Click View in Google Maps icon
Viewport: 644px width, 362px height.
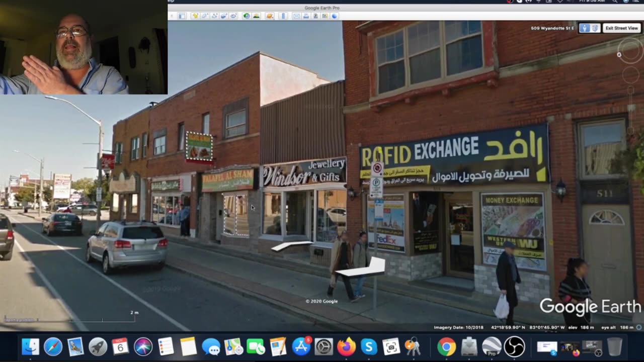(325, 16)
